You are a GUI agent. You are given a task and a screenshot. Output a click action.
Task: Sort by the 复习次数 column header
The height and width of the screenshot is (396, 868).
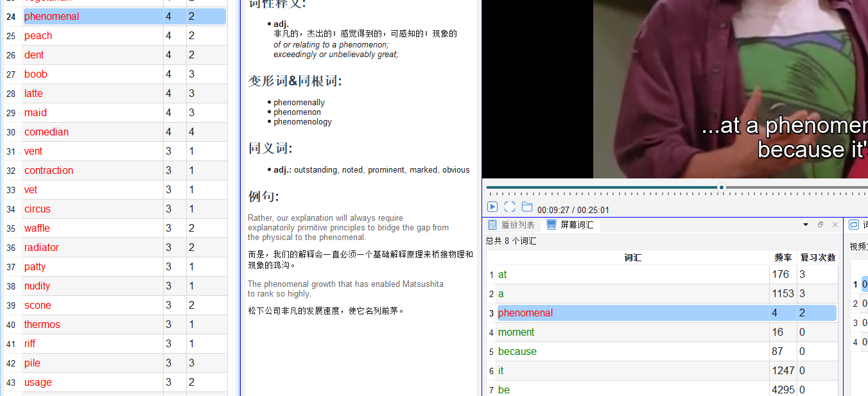[818, 257]
